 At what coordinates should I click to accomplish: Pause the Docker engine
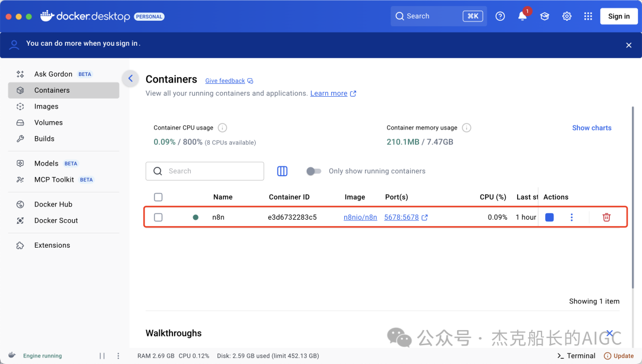[x=102, y=356]
